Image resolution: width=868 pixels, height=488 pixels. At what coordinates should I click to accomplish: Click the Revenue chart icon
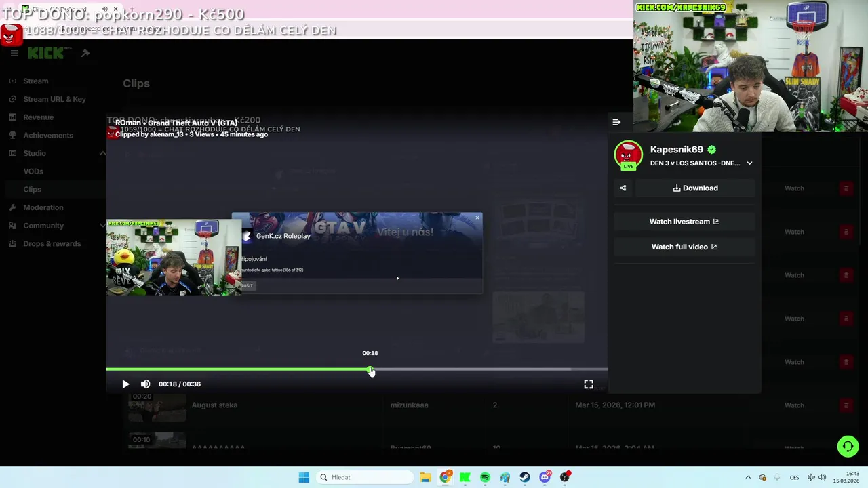(13, 117)
